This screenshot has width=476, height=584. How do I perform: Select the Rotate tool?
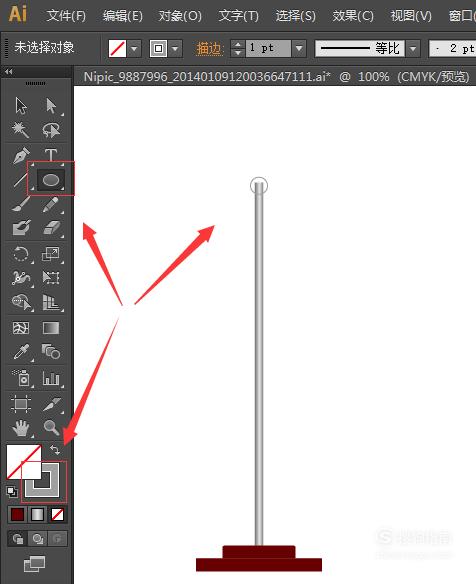[21, 254]
